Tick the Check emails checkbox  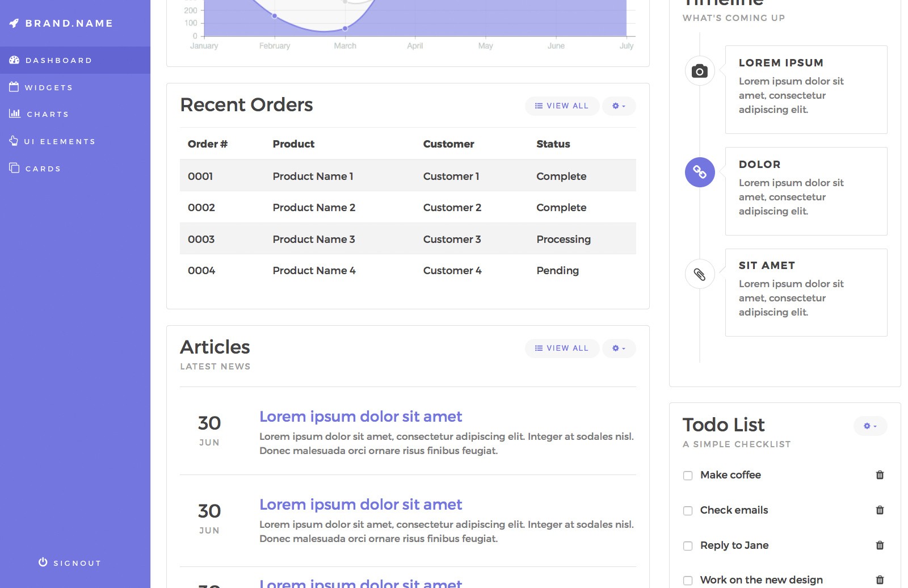pos(688,511)
